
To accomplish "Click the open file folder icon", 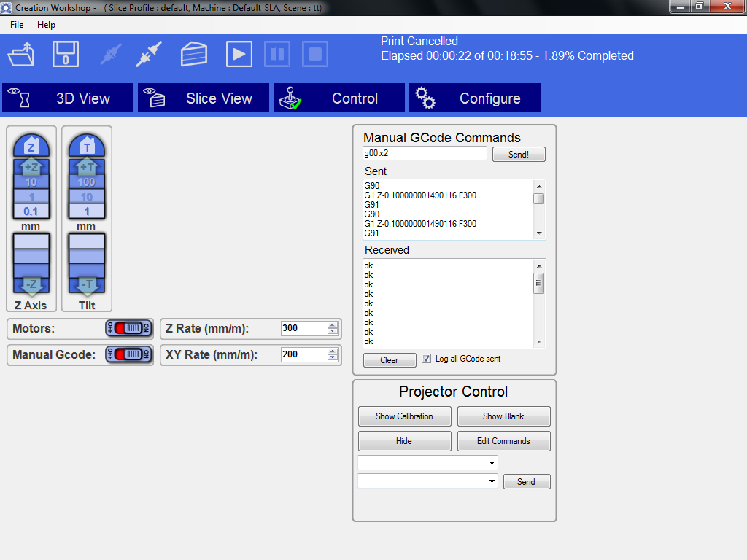I will (x=21, y=55).
